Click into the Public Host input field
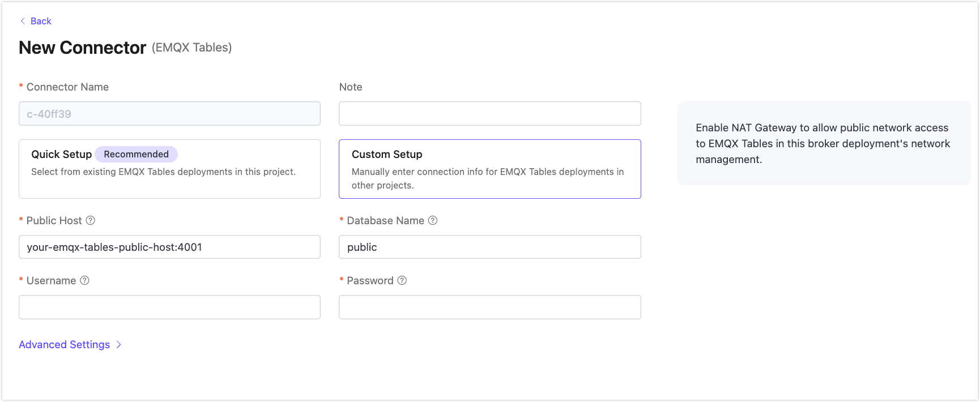 169,247
